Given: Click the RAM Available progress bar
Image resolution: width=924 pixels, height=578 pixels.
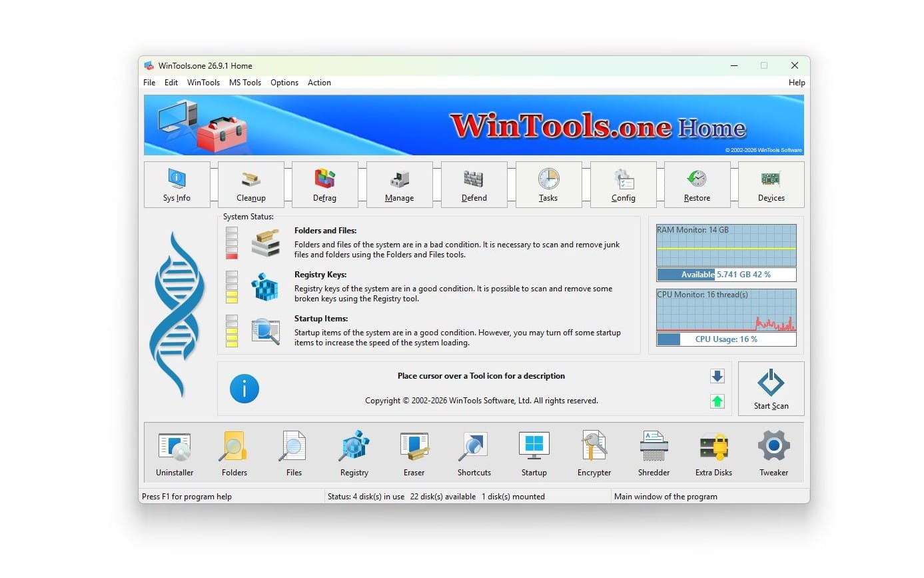Looking at the screenshot, I should point(726,275).
